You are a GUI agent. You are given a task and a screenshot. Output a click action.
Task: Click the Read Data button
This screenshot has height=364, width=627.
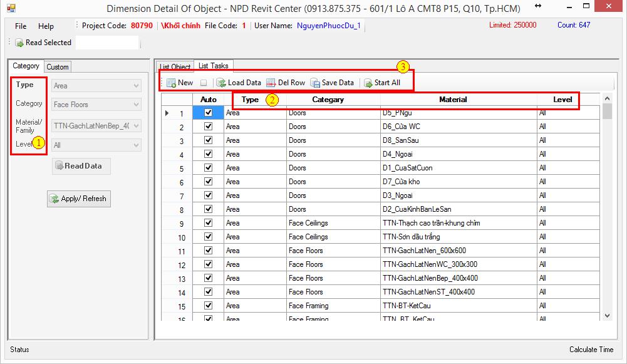(x=81, y=166)
